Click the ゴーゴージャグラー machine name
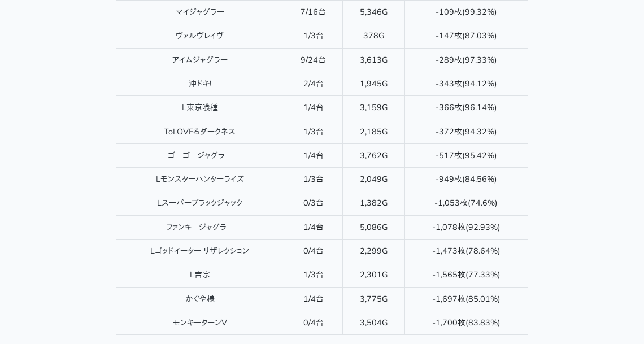 click(199, 155)
